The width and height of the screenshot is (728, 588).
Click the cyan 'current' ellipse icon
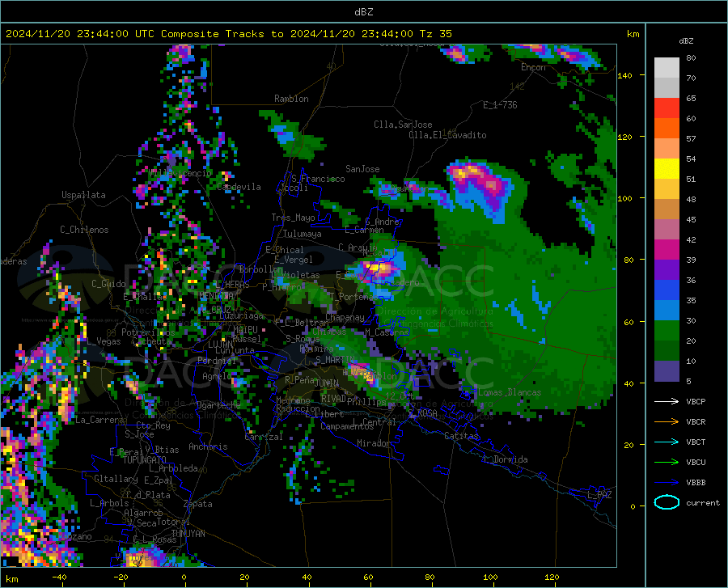point(667,502)
